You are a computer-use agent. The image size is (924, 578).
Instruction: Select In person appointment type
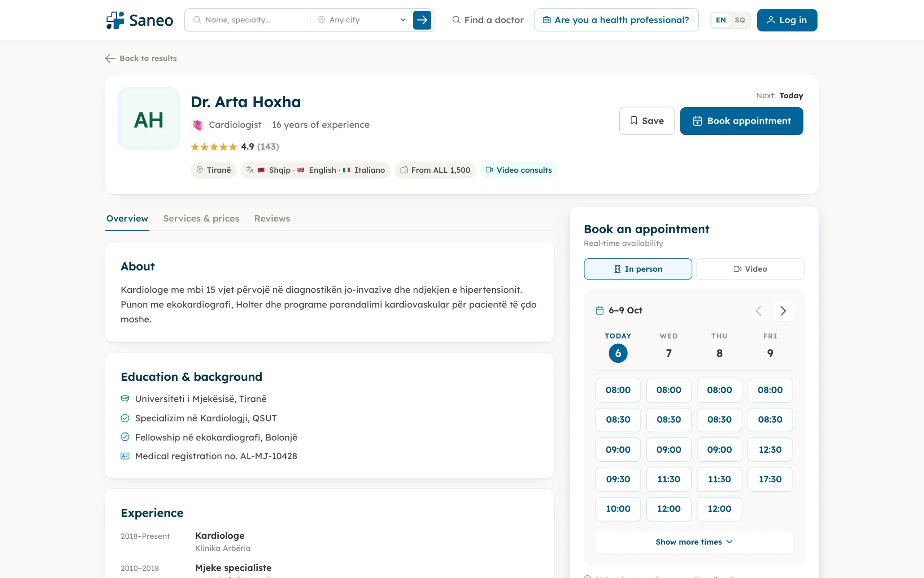(x=638, y=269)
